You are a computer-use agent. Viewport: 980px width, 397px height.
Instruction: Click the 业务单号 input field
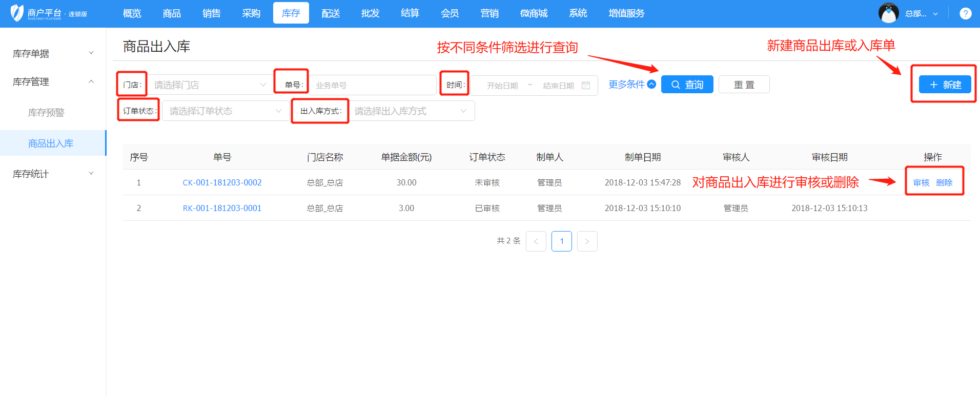[372, 86]
